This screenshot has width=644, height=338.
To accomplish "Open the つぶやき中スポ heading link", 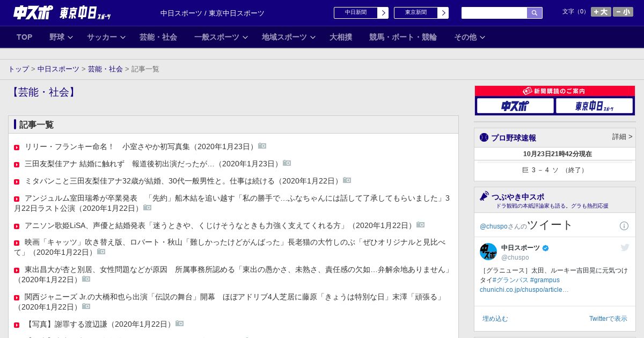I will click(x=518, y=197).
